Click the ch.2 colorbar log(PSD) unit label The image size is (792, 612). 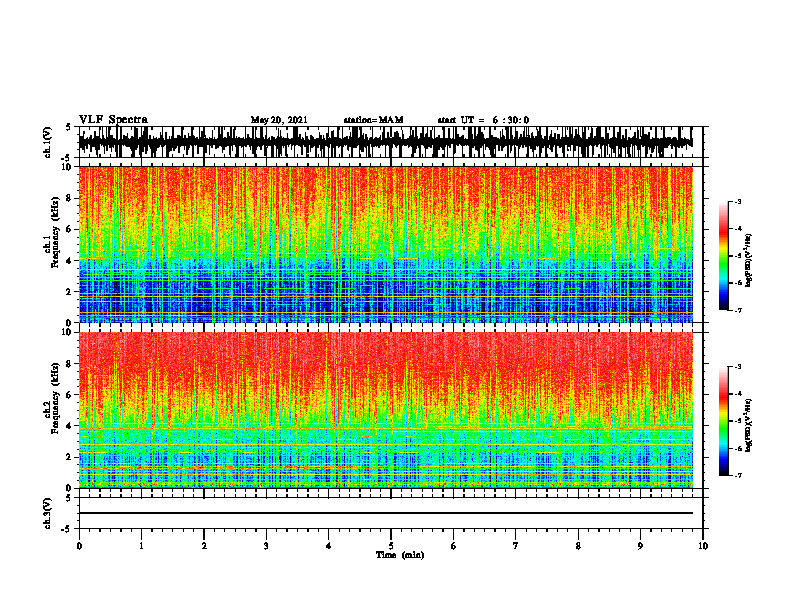(x=750, y=425)
